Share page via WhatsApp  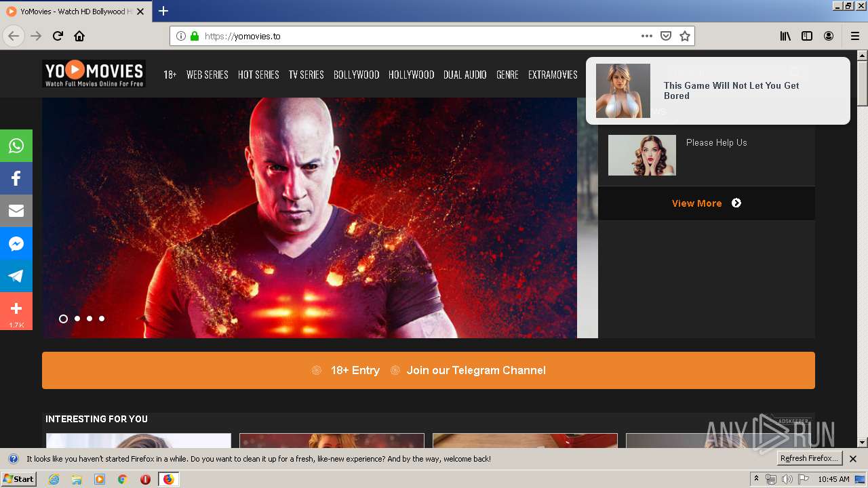pyautogui.click(x=16, y=146)
